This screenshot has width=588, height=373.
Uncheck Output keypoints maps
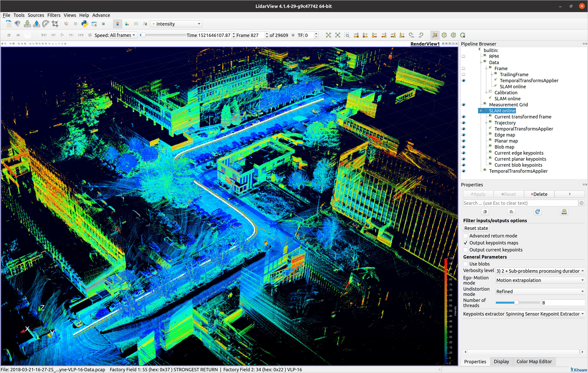(465, 243)
